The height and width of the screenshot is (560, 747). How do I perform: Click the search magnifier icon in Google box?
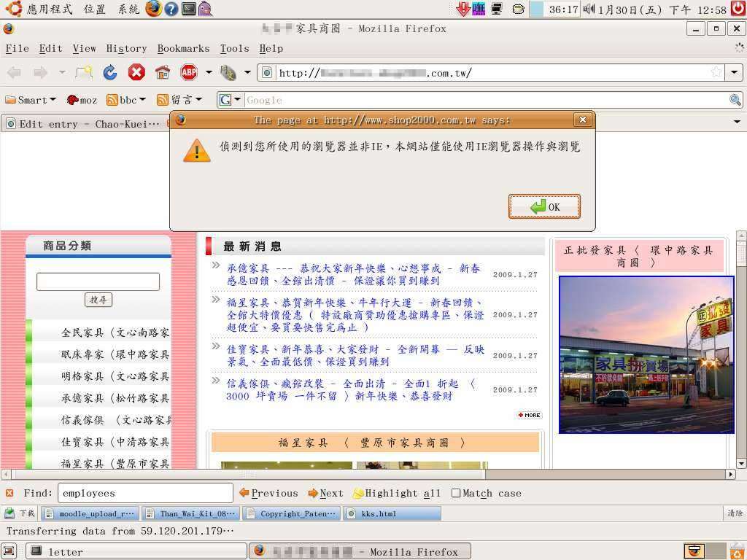coord(735,100)
